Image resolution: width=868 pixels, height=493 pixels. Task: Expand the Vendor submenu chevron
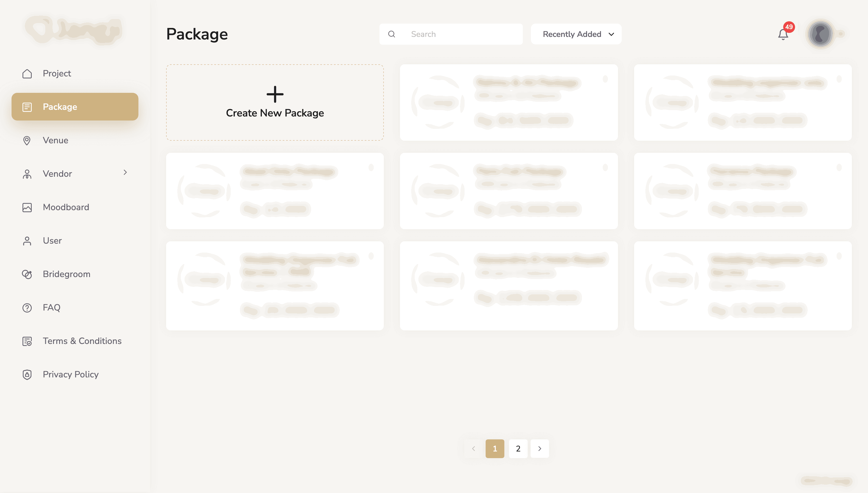coord(125,172)
